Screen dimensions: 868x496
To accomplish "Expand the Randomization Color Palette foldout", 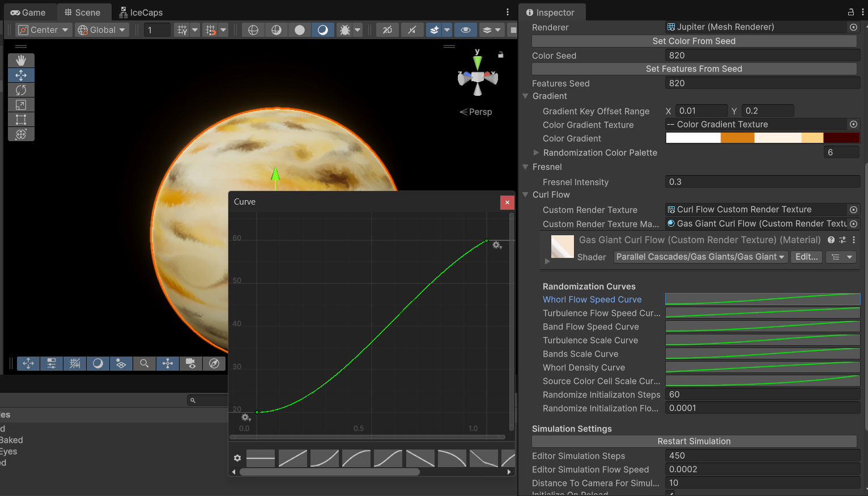I will (536, 152).
